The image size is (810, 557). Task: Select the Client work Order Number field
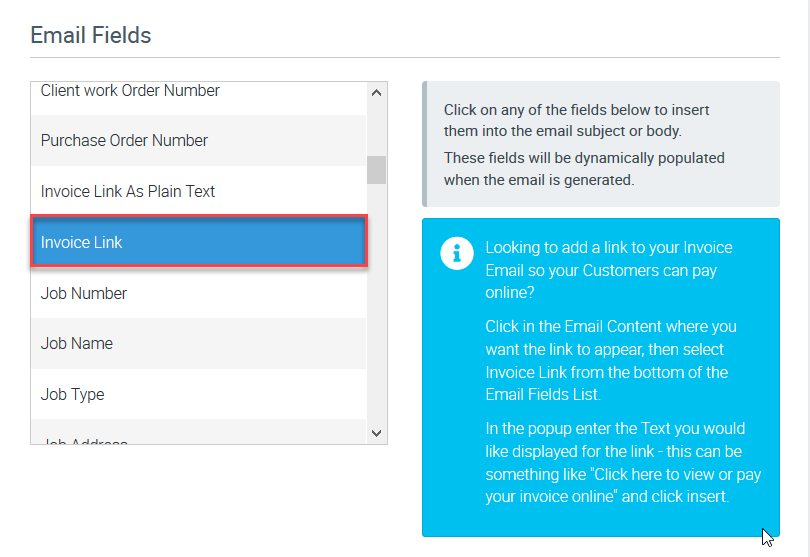click(199, 92)
